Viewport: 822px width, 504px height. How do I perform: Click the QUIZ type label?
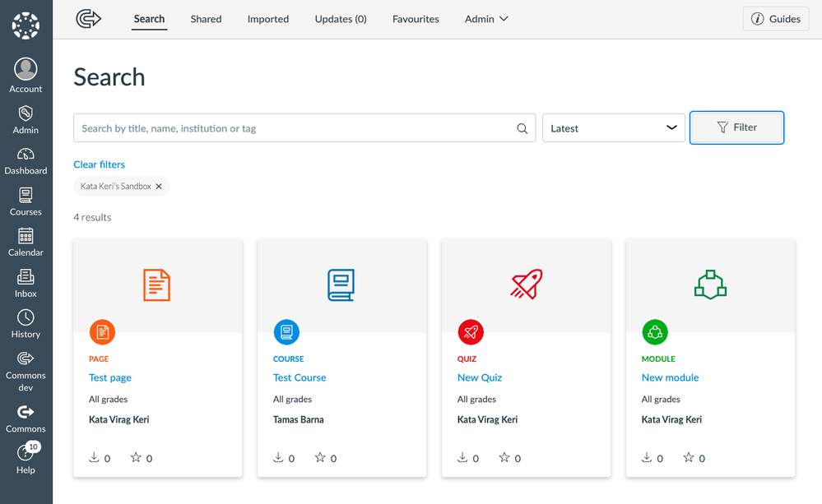pos(467,358)
